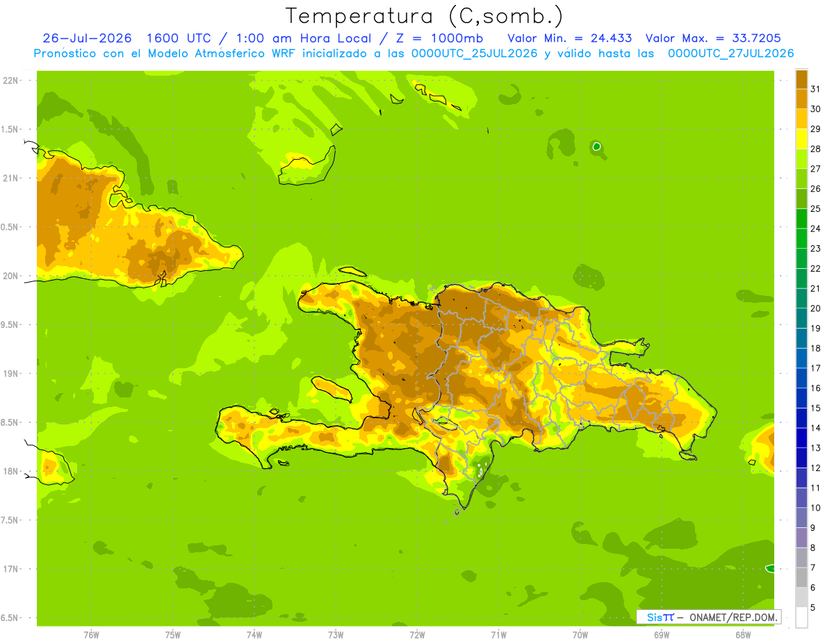The width and height of the screenshot is (834, 644).
Task: Click the legend value "31"
Action: [815, 88]
